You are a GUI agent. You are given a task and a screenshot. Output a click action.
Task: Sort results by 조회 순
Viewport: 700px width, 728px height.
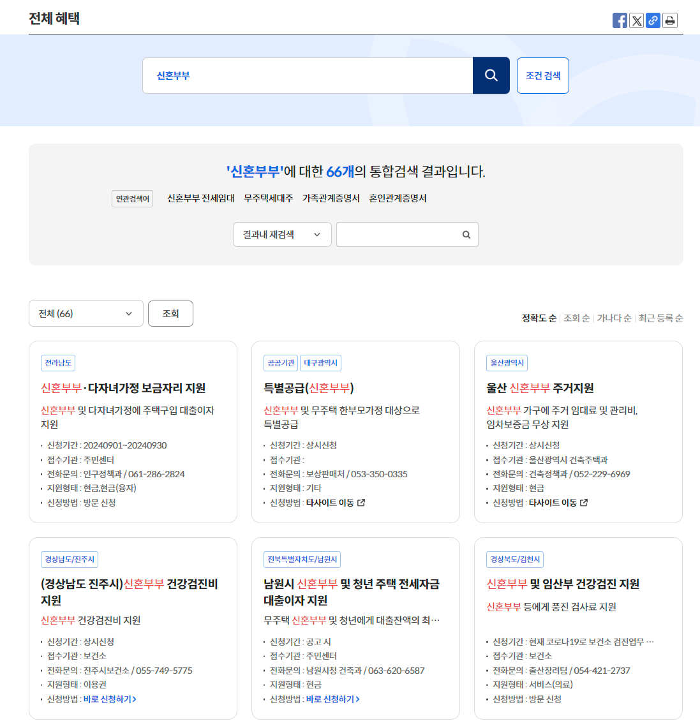(x=576, y=318)
